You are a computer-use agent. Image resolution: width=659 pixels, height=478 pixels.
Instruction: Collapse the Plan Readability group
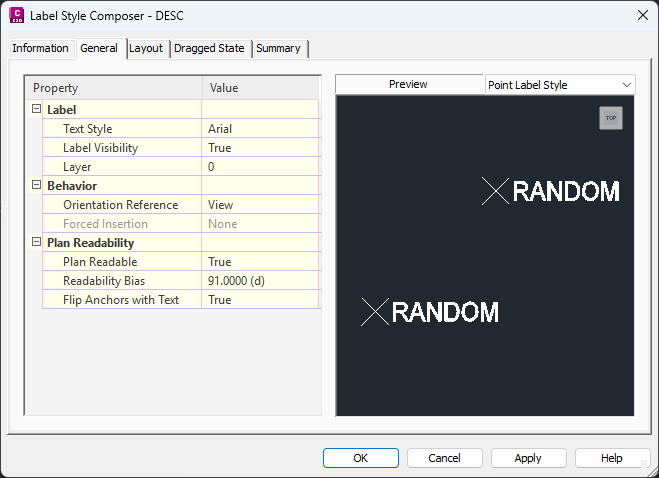point(37,243)
